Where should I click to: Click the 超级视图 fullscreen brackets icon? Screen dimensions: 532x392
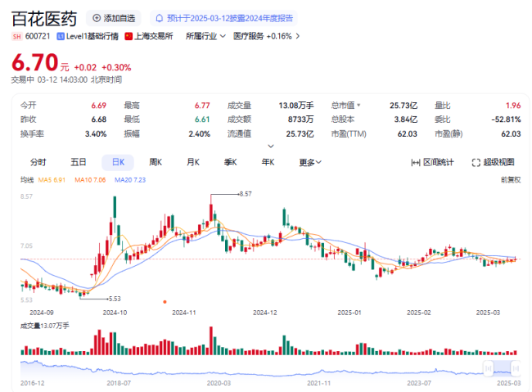click(x=476, y=163)
